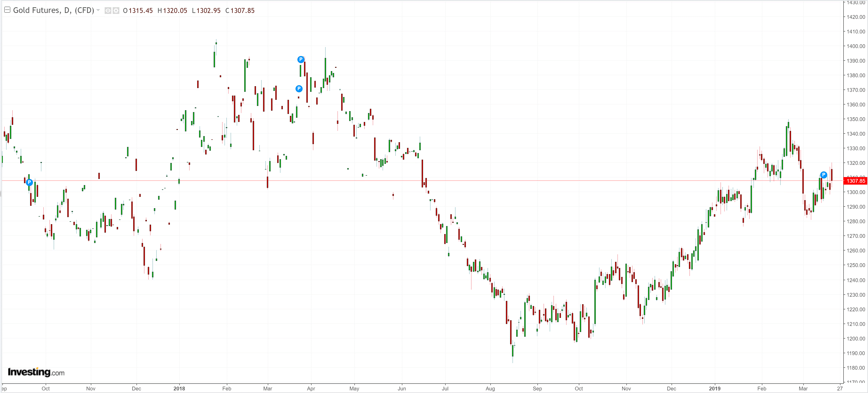Open chart settings via gear icon

116,10
